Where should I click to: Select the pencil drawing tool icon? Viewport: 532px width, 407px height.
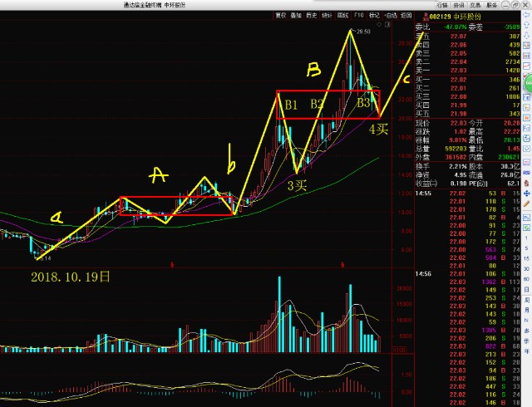[x=526, y=203]
